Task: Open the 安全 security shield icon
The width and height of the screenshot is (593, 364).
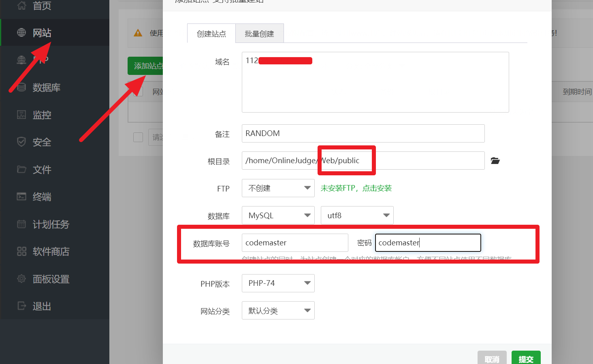Action: pos(21,142)
